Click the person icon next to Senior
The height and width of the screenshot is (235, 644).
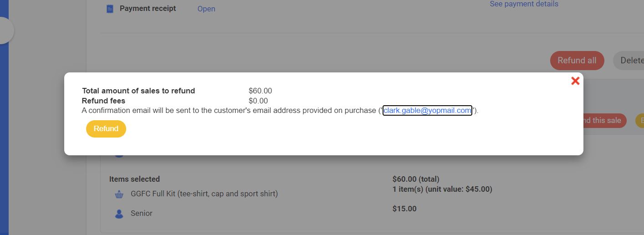pyautogui.click(x=119, y=214)
